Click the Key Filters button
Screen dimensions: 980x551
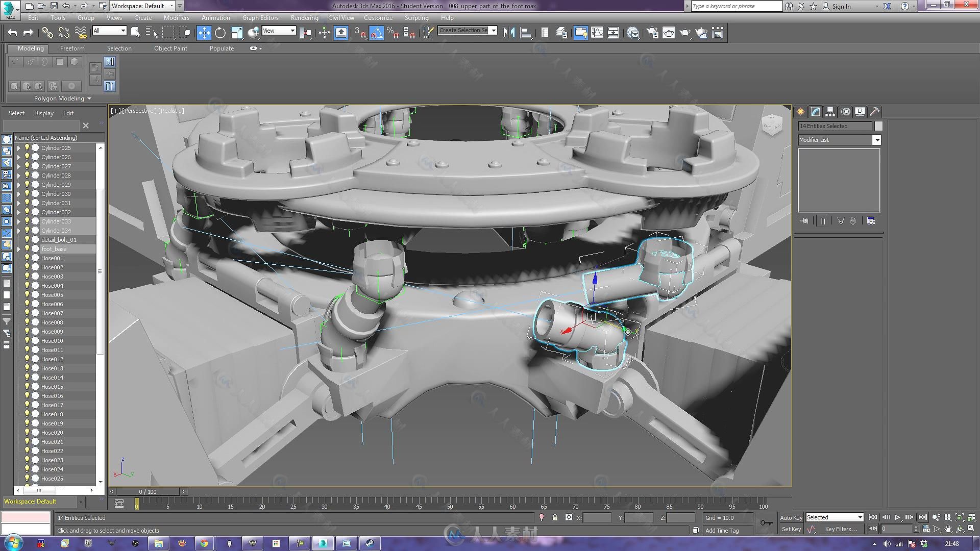[841, 529]
